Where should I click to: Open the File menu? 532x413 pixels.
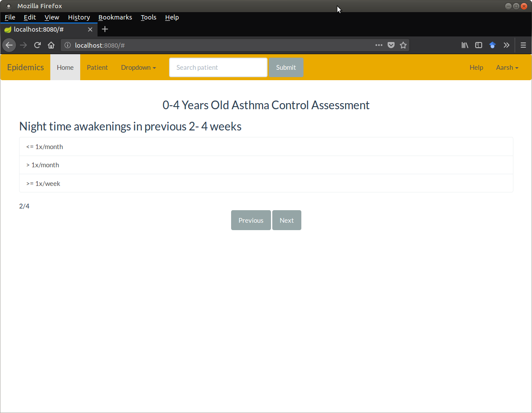[10, 17]
